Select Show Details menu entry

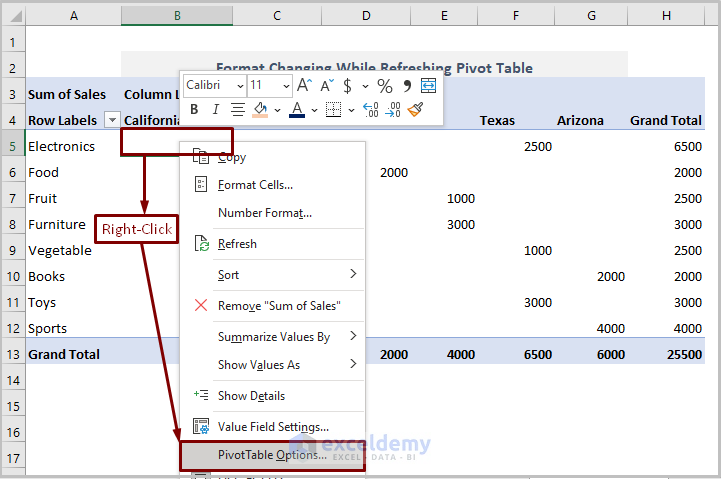[272, 396]
